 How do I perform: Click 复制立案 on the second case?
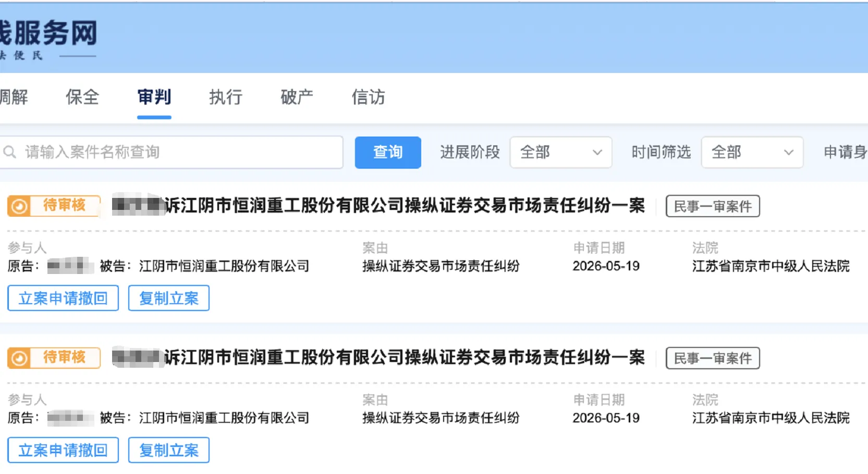coord(169,450)
